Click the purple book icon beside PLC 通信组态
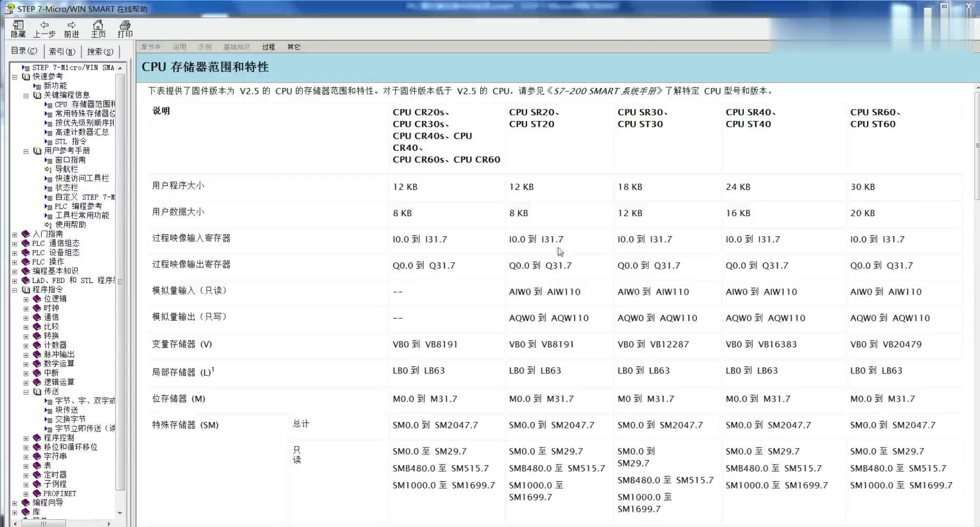This screenshot has width=980, height=527. [26, 243]
